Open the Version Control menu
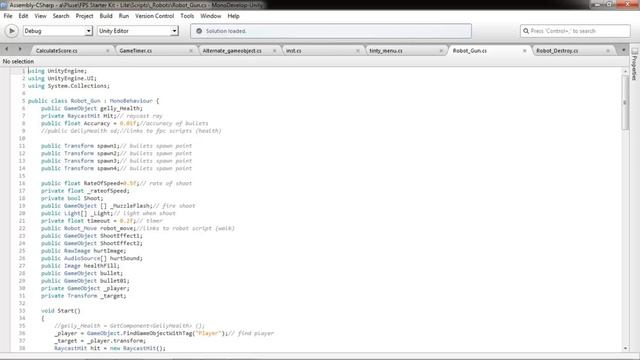The height and width of the screenshot is (360, 640). pos(154,16)
